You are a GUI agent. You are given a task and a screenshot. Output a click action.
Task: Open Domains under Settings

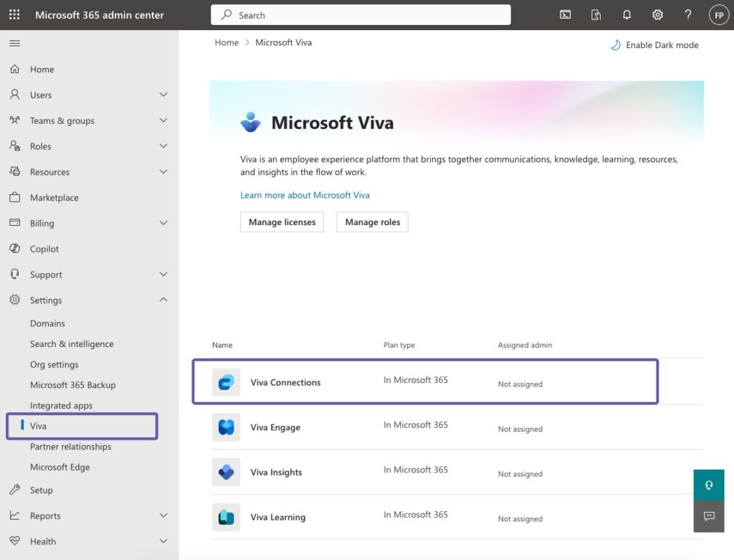[47, 323]
